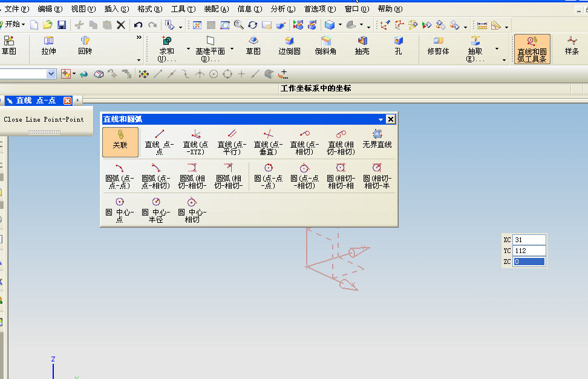Screen dimensions: 588x379
Task: Toggle the end point snap icon
Action: pyautogui.click(x=158, y=74)
